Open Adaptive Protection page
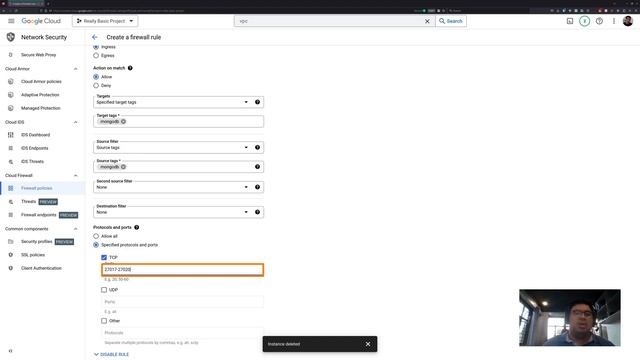 [40, 95]
